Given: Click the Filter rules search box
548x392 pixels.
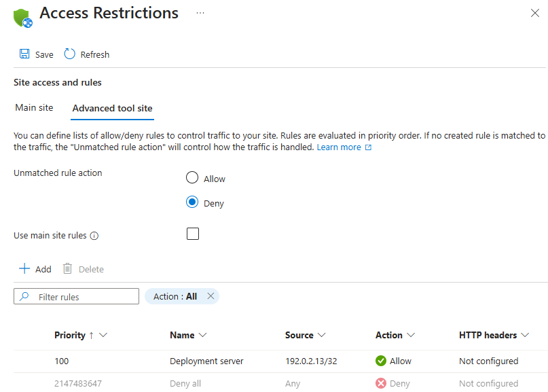Looking at the screenshot, I should (x=76, y=296).
